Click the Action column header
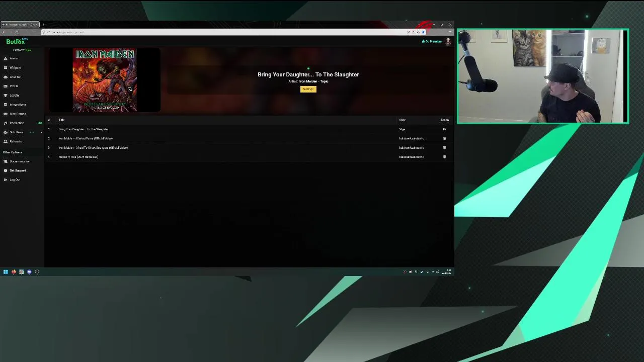This screenshot has width=644, height=362. (x=444, y=120)
